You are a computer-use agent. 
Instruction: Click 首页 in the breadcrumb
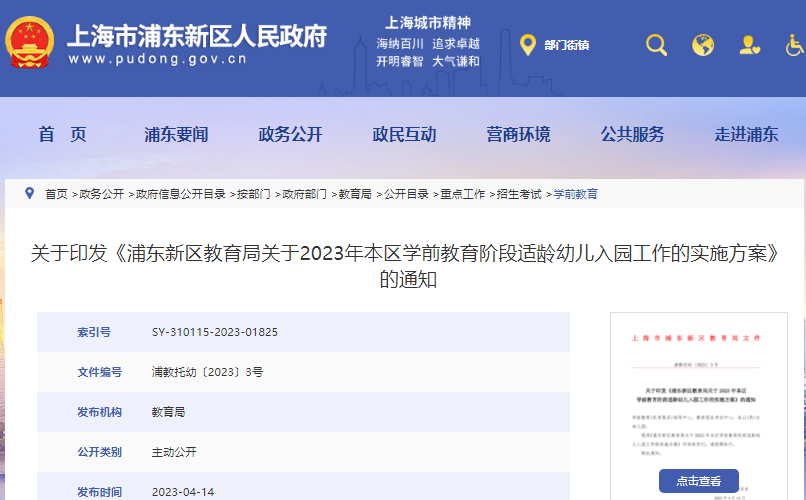[x=56, y=194]
